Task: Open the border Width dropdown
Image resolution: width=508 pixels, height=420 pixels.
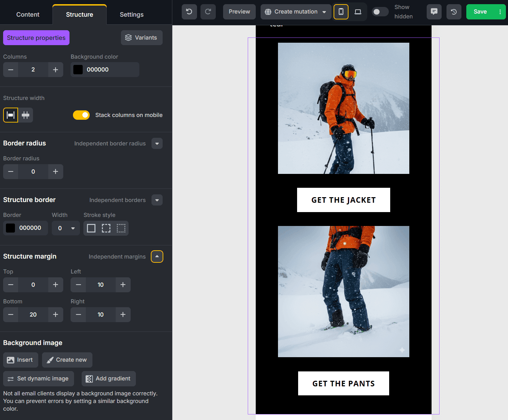Action: [x=66, y=228]
